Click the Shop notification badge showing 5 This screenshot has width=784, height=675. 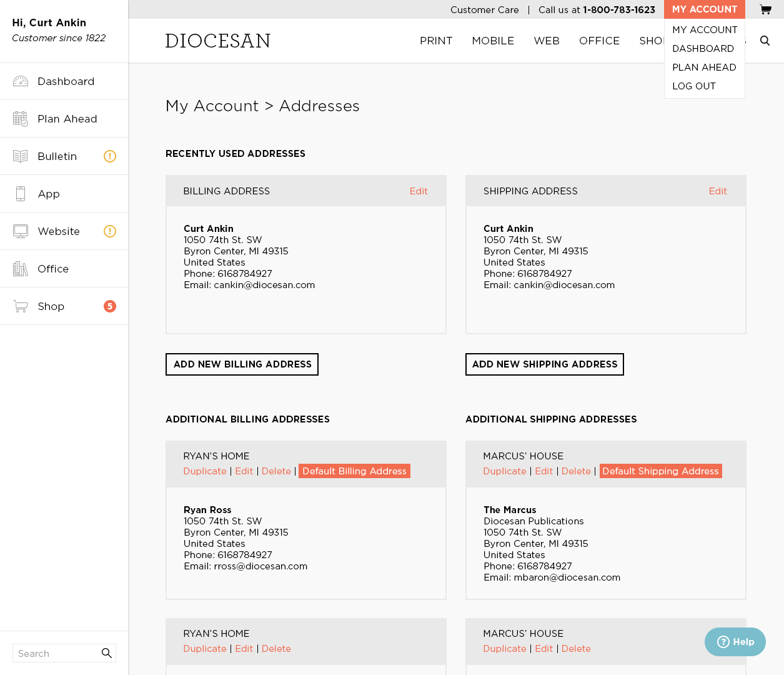point(110,306)
